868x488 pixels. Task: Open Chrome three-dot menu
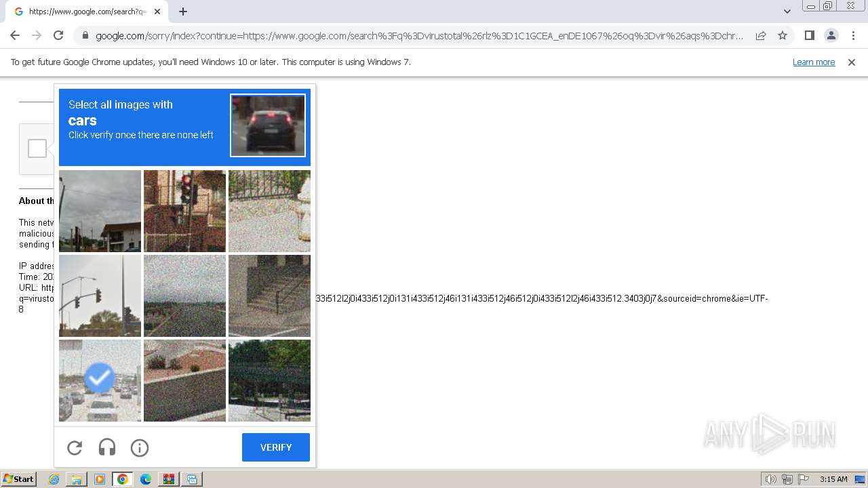[853, 35]
